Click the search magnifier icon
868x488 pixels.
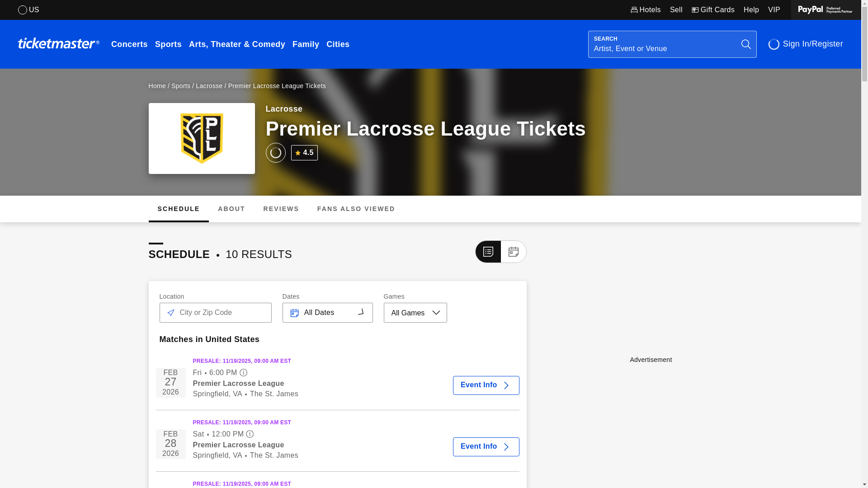pyautogui.click(x=746, y=44)
